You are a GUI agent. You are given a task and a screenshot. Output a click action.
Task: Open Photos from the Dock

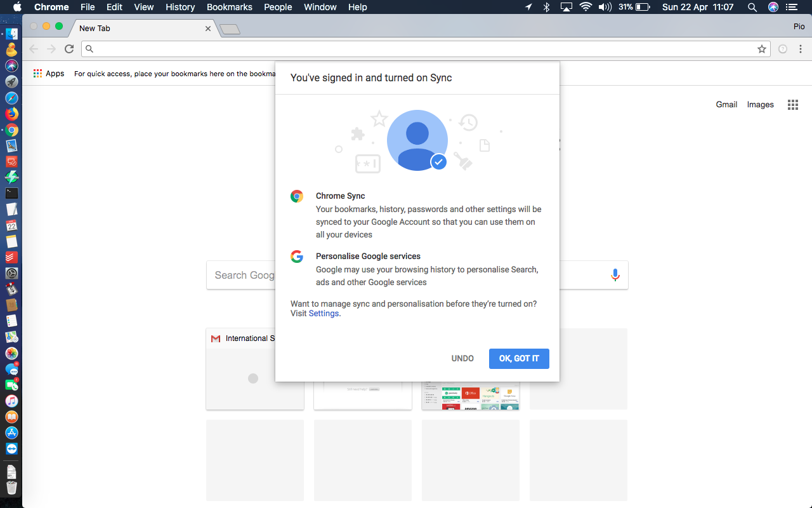(x=11, y=353)
